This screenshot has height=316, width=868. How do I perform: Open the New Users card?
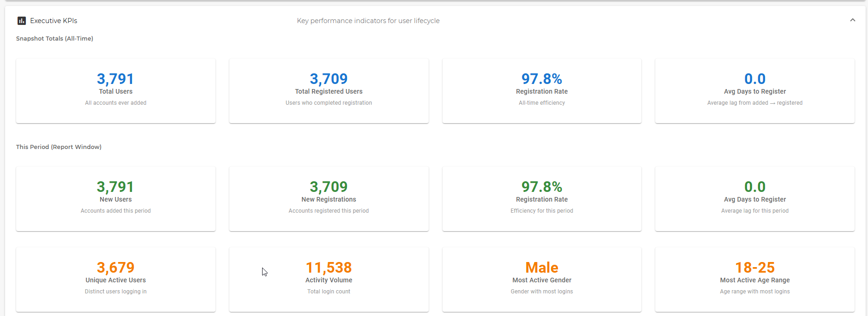point(115,199)
